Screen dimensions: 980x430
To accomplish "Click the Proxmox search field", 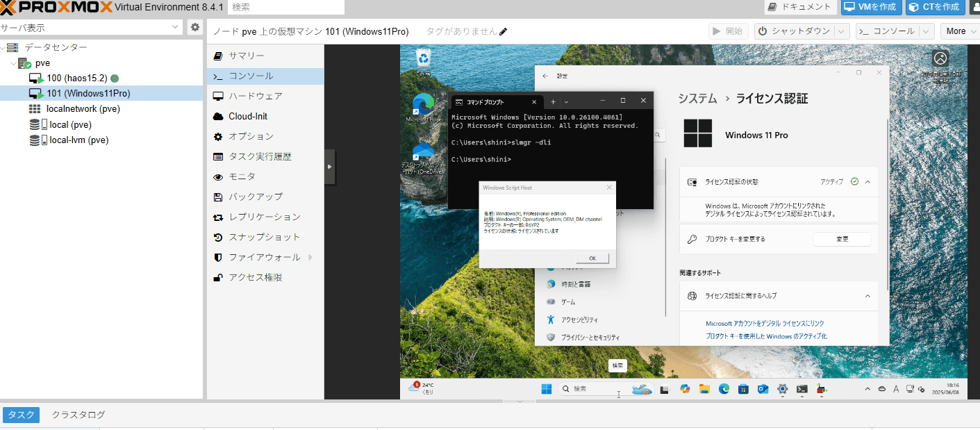I will [x=285, y=7].
